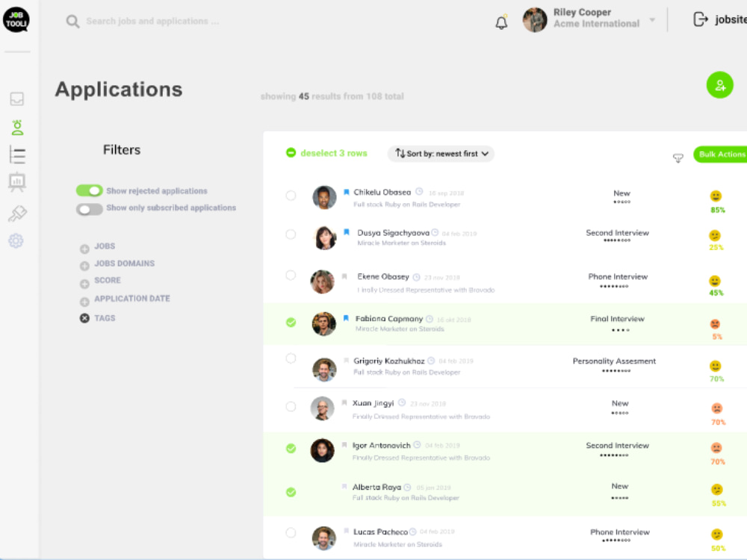Click the Phone Interview status for Ekene Obasey

tap(618, 276)
